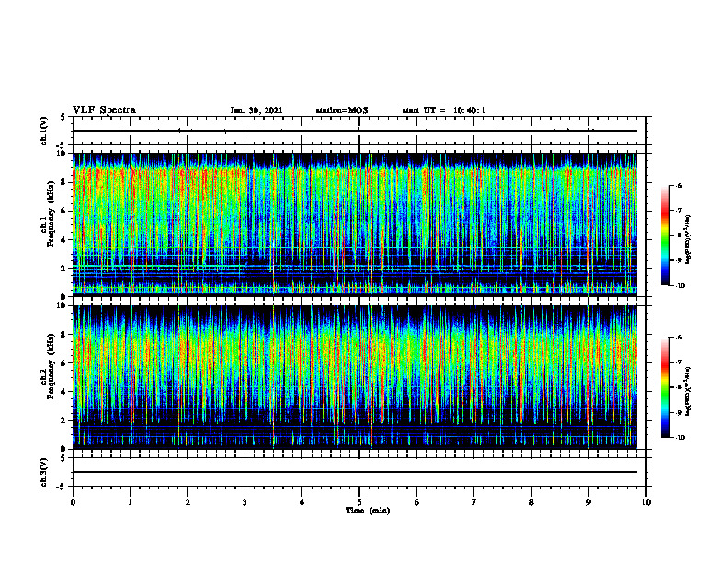Click the time axis tick label "7"
The height and width of the screenshot is (563, 728).
tap(474, 502)
